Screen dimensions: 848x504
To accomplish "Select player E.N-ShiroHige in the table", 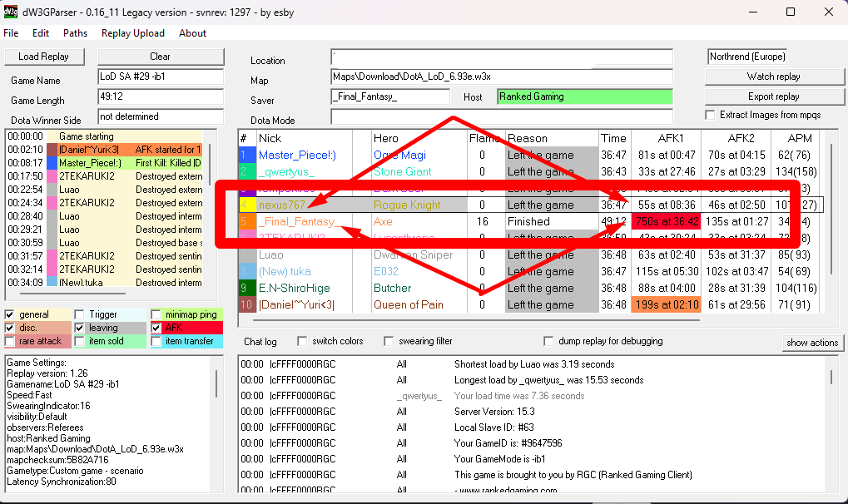I will pos(295,289).
